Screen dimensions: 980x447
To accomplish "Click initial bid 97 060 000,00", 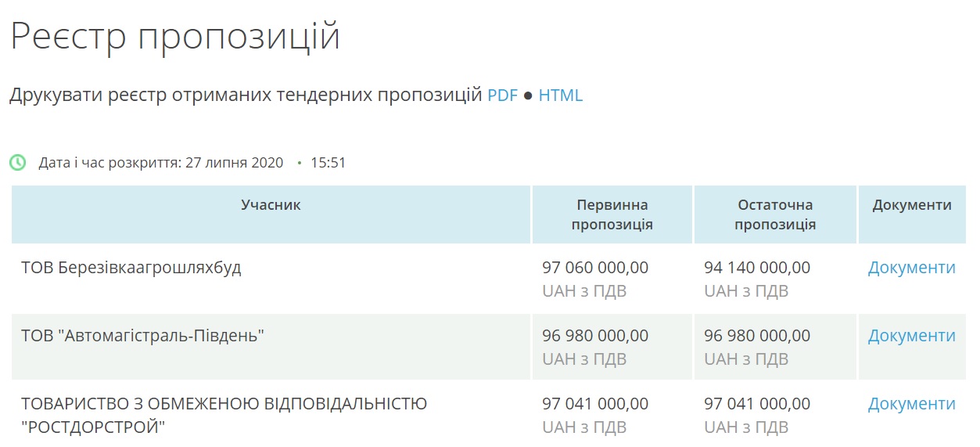I will pos(595,267).
